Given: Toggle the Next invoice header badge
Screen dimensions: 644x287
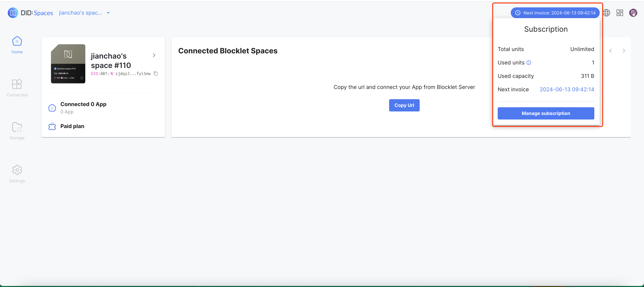Looking at the screenshot, I should (x=555, y=13).
